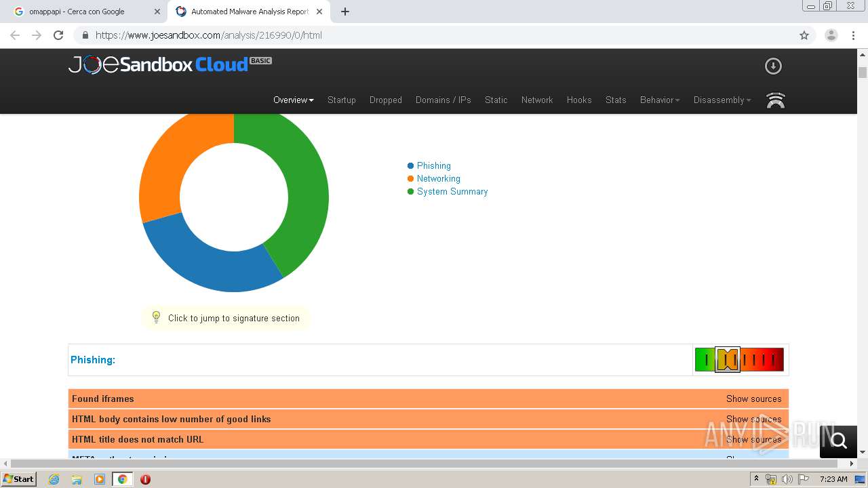
Task: Click the volume tray icon
Action: point(787,479)
